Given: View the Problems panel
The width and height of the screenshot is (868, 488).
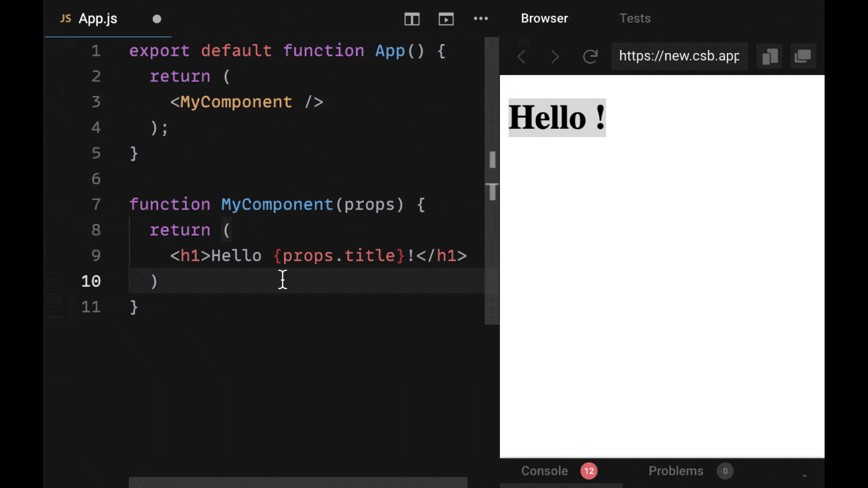Looking at the screenshot, I should pyautogui.click(x=675, y=471).
